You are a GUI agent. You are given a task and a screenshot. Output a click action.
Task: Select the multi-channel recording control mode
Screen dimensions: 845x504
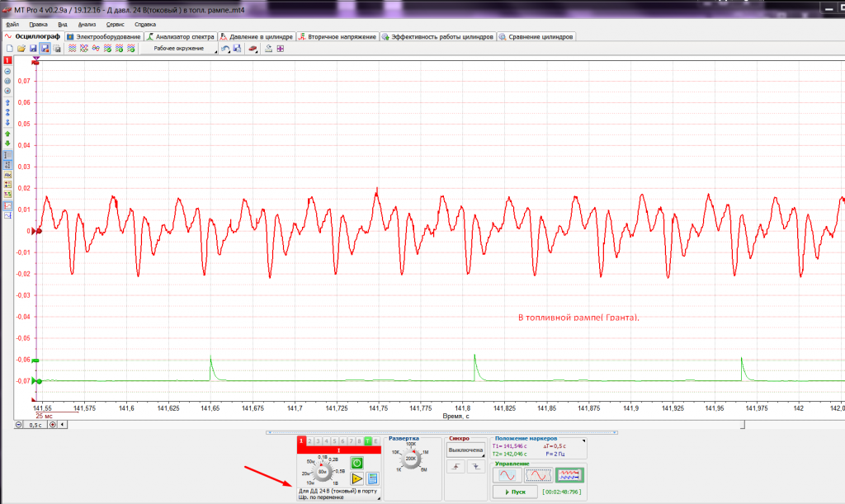569,475
